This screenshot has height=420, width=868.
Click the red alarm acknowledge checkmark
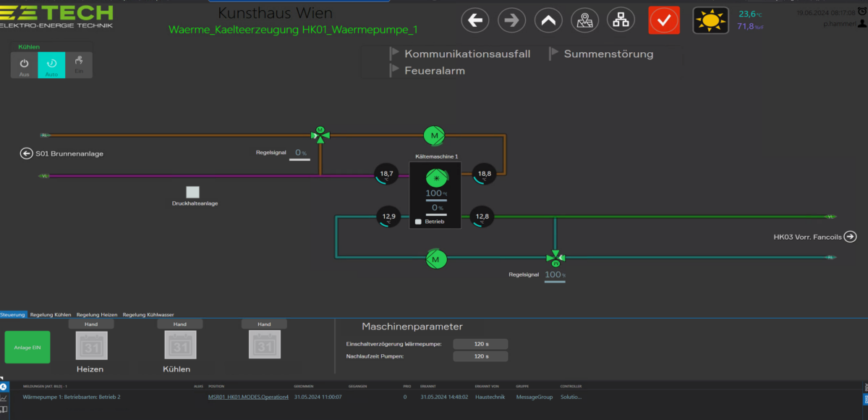coord(663,20)
